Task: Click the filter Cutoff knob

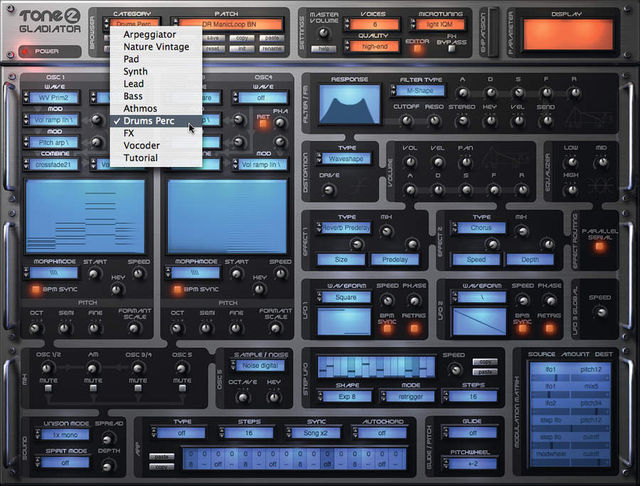Action: tap(406, 120)
